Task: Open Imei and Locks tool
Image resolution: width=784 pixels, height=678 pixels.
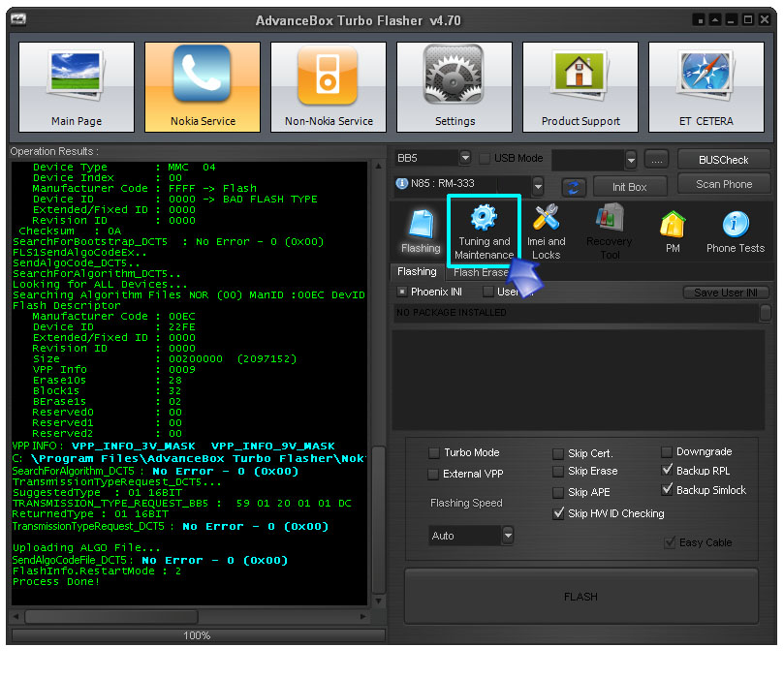Action: pyautogui.click(x=546, y=231)
